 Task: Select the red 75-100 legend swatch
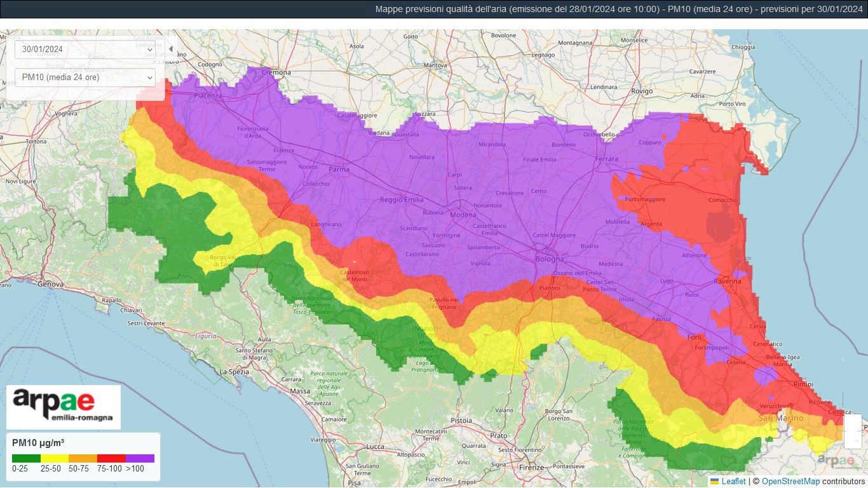click(111, 458)
